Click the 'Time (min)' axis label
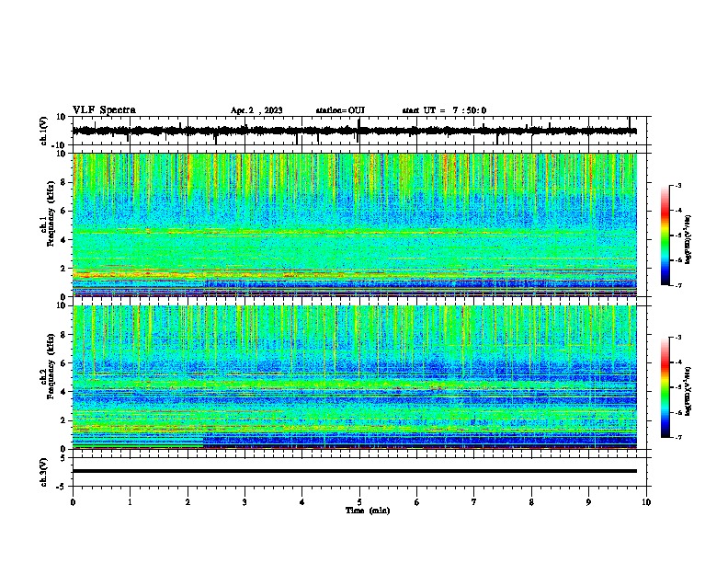 pos(368,511)
